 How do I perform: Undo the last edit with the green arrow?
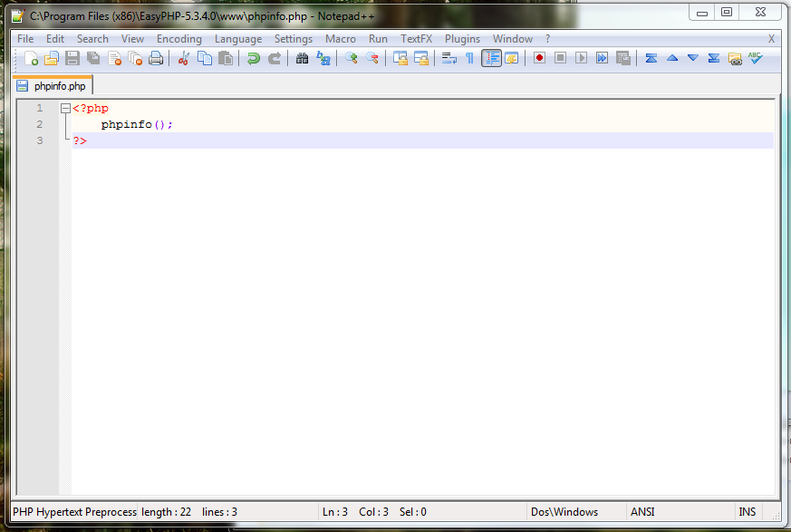point(253,59)
